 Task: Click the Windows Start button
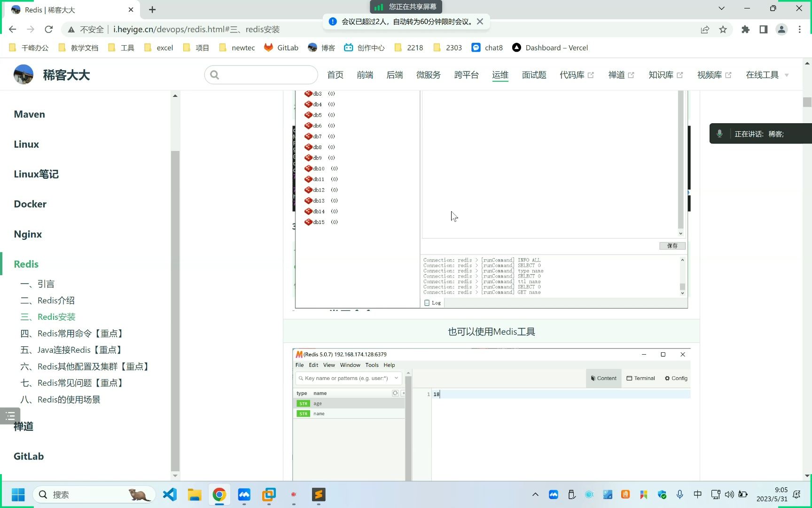18,495
